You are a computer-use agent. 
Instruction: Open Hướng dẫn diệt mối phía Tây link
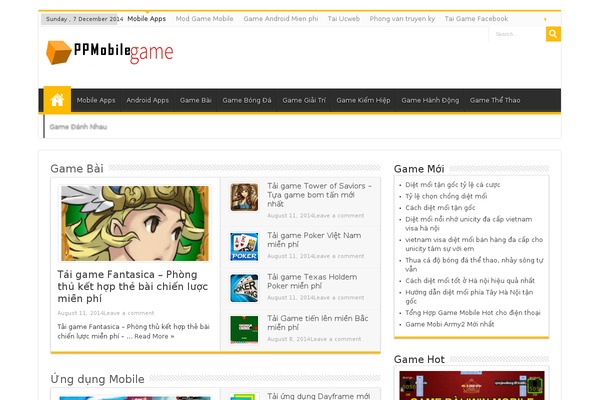point(469,297)
